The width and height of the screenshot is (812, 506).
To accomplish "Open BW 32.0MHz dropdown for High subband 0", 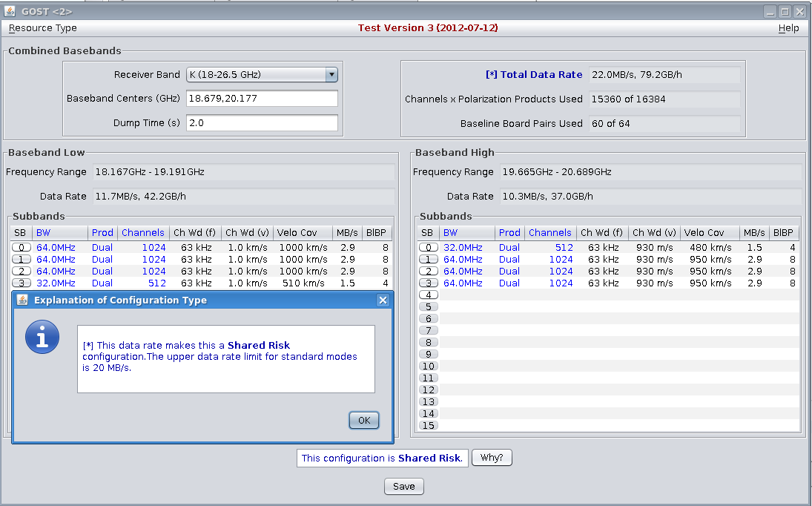I will [463, 248].
